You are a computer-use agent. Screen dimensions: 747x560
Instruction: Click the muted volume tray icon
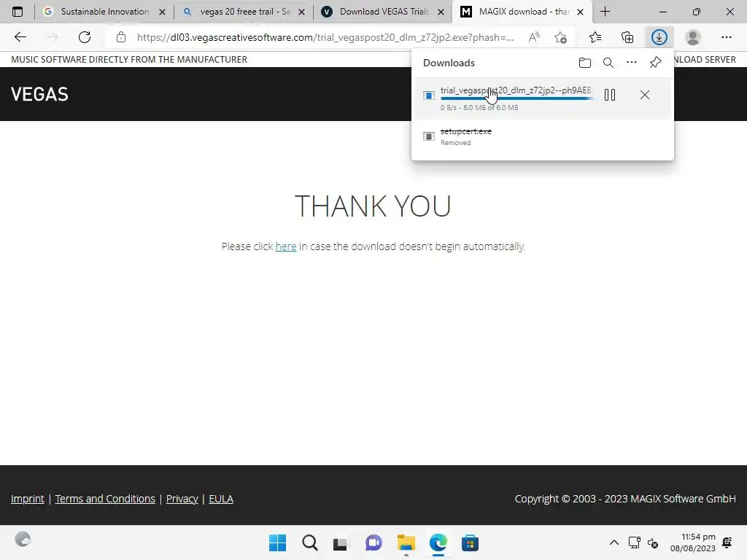653,542
